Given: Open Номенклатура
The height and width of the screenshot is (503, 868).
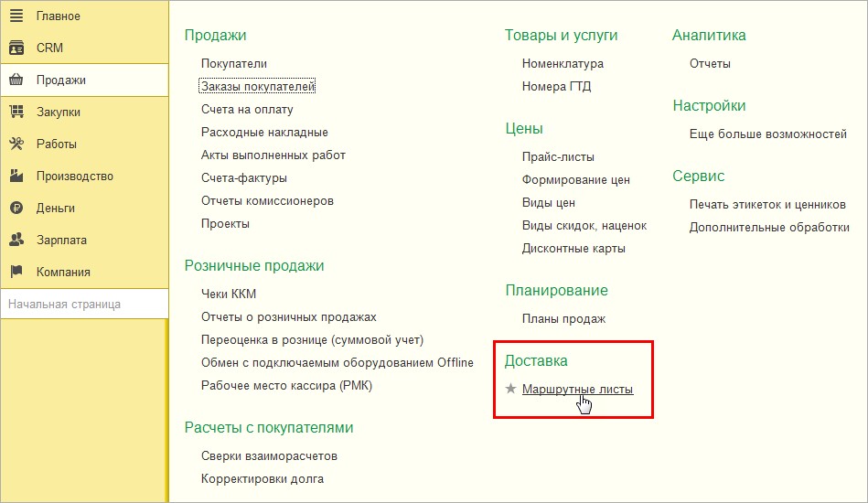Looking at the screenshot, I should [563, 64].
